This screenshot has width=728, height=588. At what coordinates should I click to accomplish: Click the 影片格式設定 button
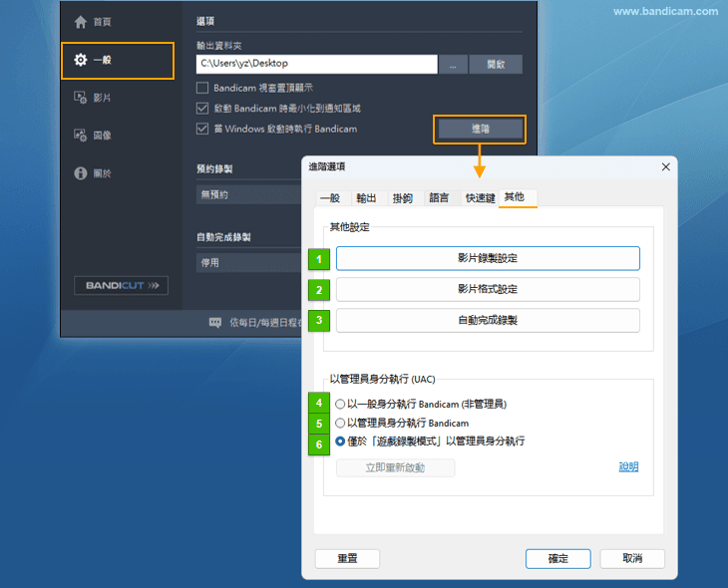[x=488, y=289]
